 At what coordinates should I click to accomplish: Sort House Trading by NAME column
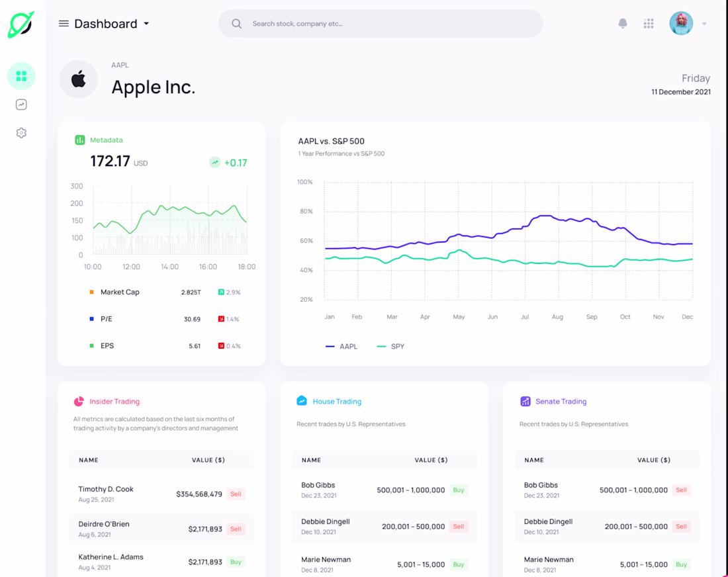click(311, 460)
